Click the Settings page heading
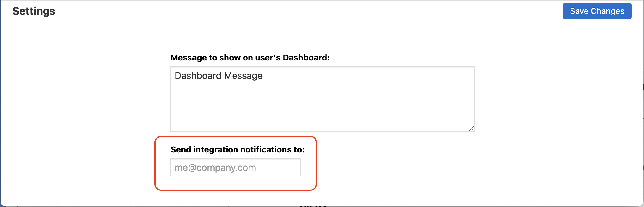Image resolution: width=644 pixels, height=207 pixels. [34, 11]
